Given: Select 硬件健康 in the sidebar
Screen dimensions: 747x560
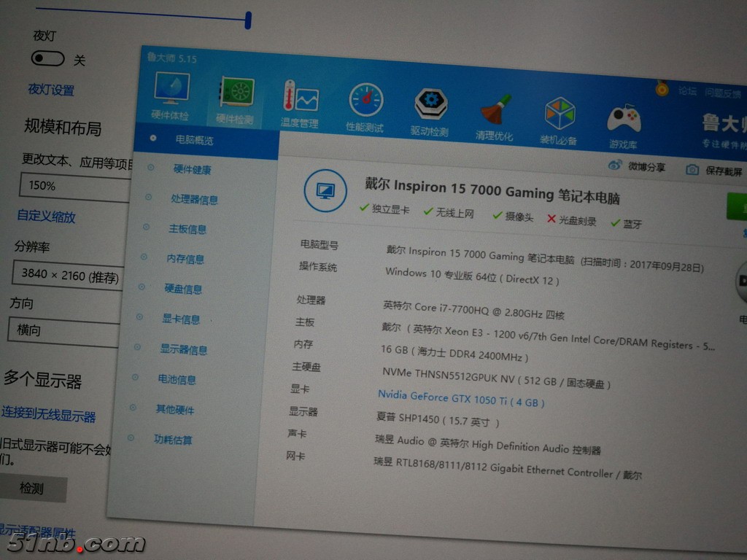Looking at the screenshot, I should click(192, 169).
